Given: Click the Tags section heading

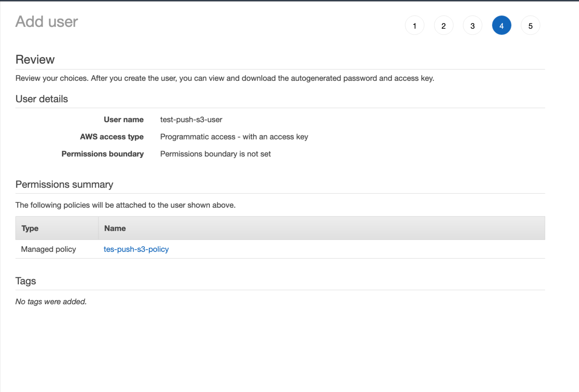Looking at the screenshot, I should coord(26,281).
